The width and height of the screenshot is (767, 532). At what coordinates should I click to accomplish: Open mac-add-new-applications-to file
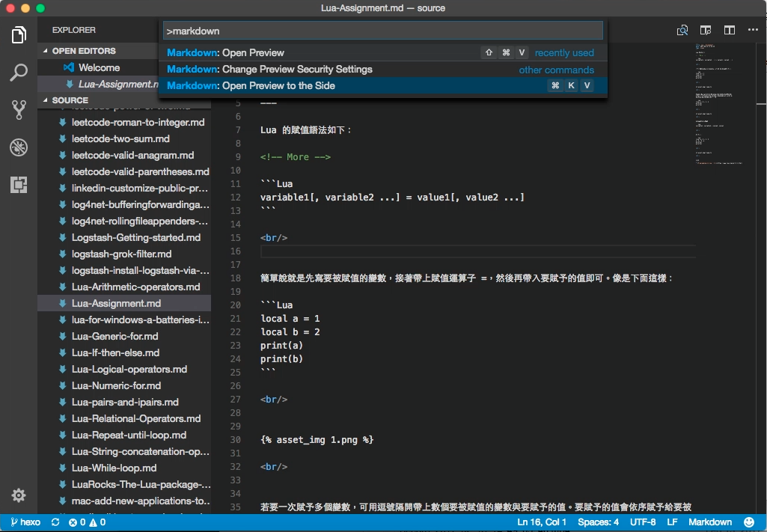point(124,501)
